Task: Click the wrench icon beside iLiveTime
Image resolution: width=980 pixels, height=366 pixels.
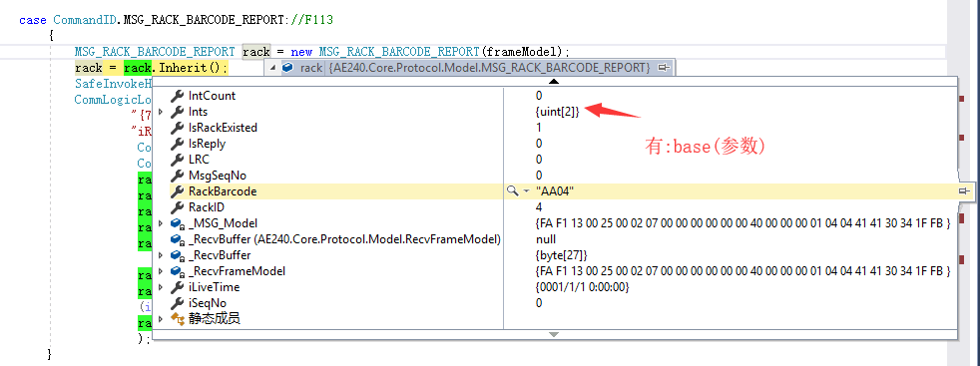Action: click(177, 287)
